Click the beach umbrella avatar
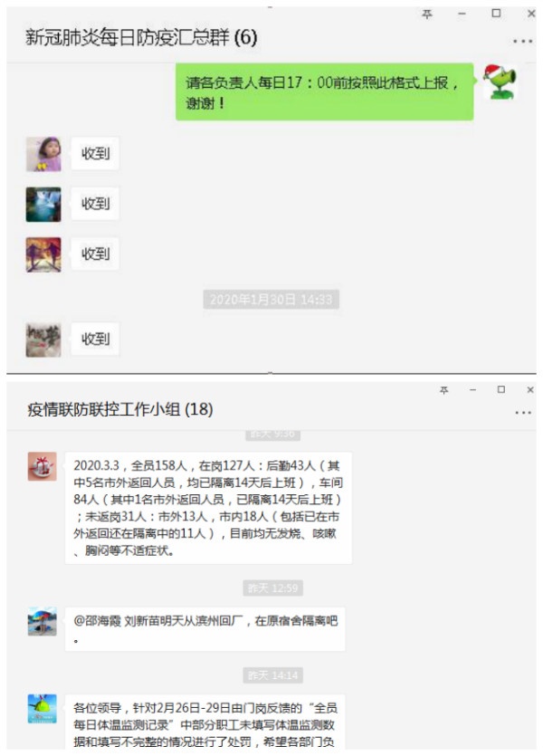543x756 pixels. tap(42, 621)
